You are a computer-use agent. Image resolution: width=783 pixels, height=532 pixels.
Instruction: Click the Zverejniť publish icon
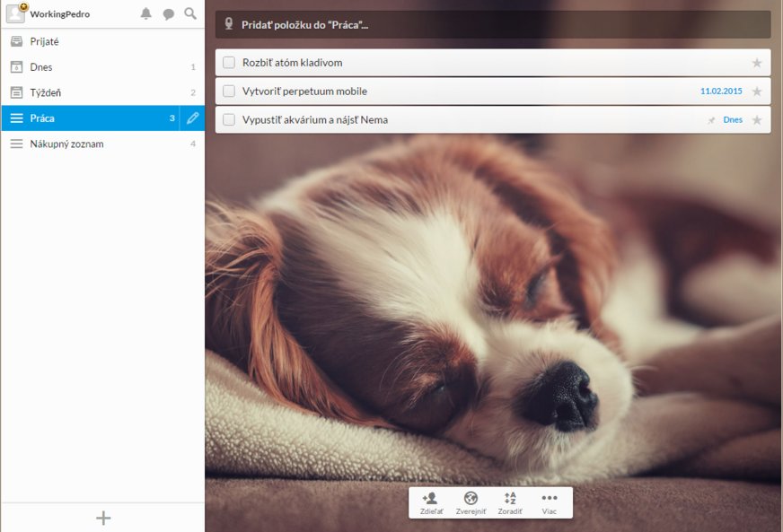pos(471,502)
